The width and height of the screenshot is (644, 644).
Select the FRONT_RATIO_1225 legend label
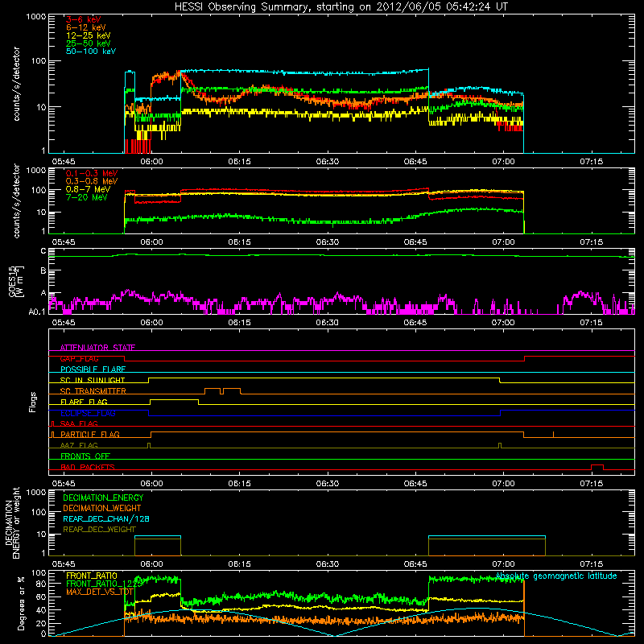[x=105, y=584]
